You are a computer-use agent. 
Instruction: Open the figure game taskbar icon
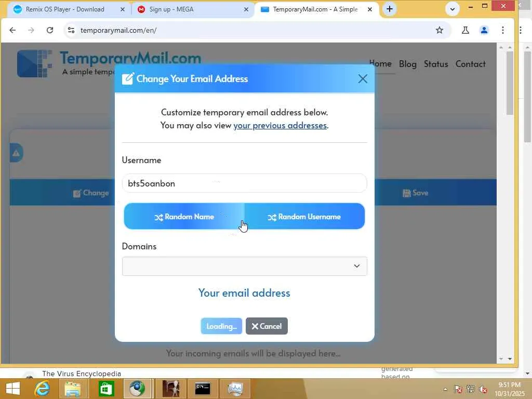[170, 389]
